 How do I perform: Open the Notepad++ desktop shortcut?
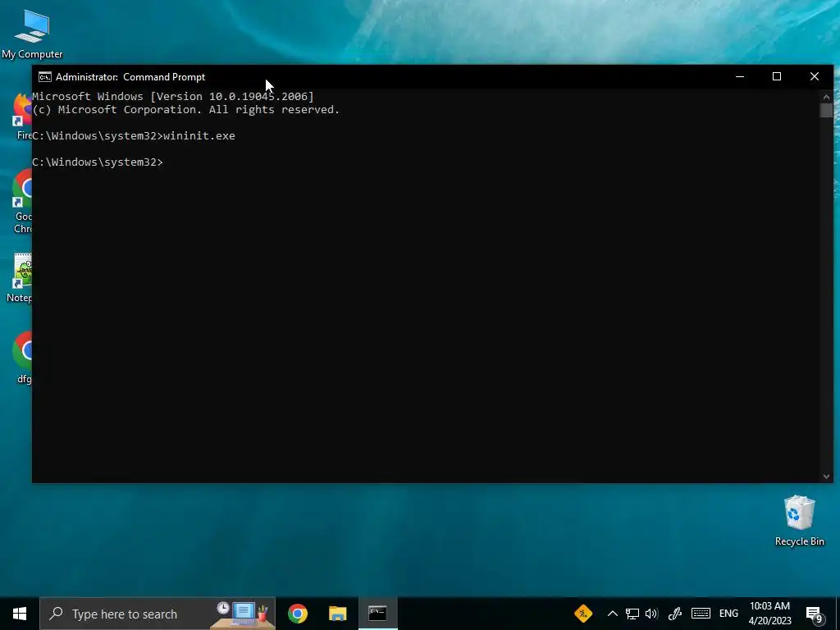(x=21, y=277)
